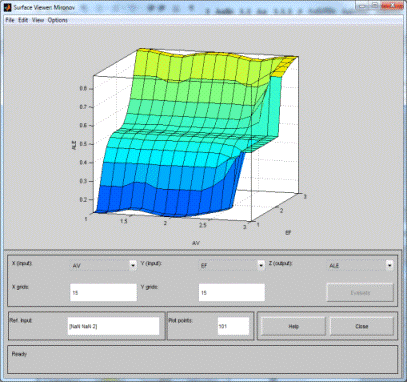Expand the Y (input) EF dropdown arrow
The image size is (407, 382).
tap(261, 265)
